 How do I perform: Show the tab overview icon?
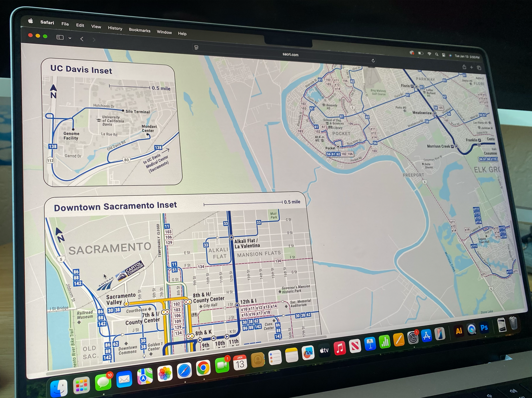479,68
